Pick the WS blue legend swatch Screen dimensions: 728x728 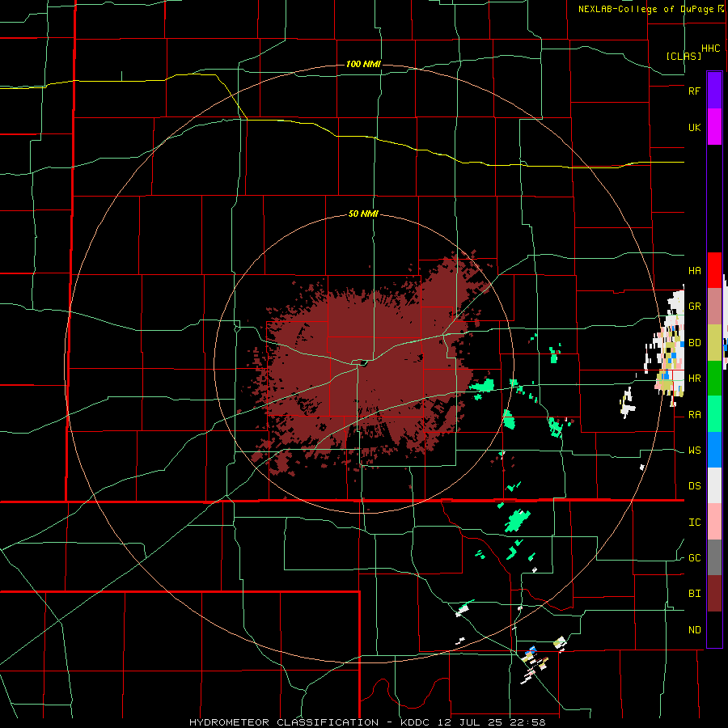coord(714,450)
